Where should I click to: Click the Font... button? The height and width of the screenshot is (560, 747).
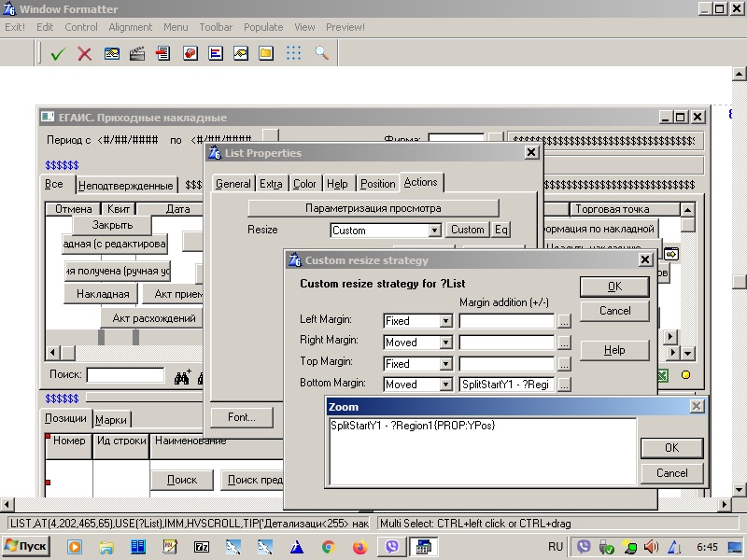click(x=241, y=417)
